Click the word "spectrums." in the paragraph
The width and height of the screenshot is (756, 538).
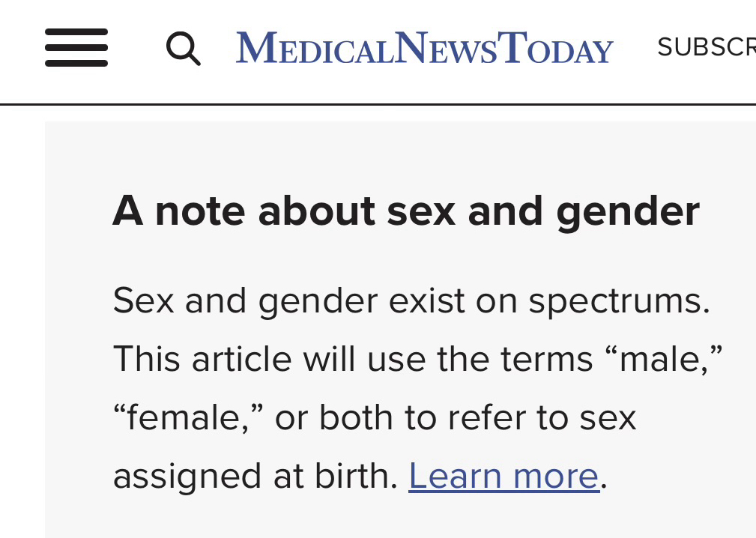(x=619, y=302)
